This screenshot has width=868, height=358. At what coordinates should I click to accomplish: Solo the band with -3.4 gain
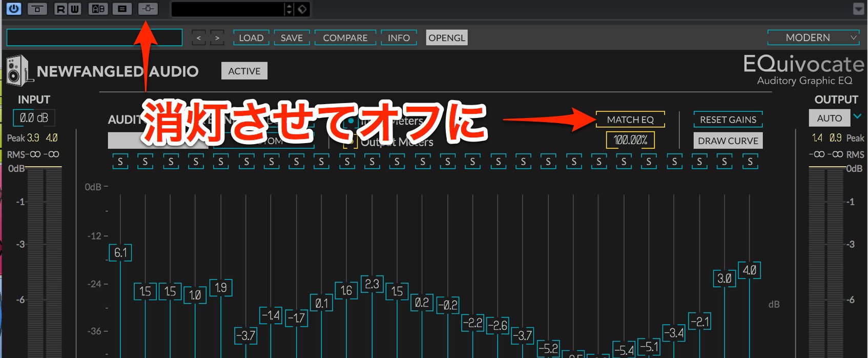pos(674,162)
